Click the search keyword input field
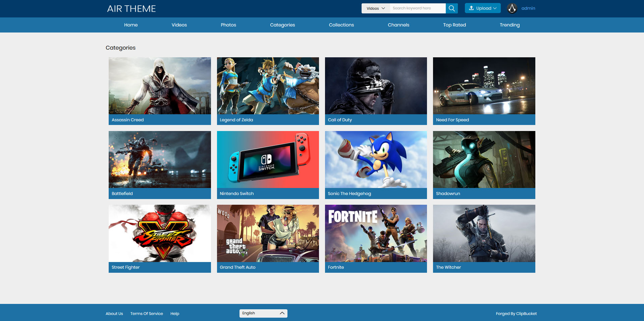Viewport: 644px width, 321px height. pyautogui.click(x=418, y=8)
